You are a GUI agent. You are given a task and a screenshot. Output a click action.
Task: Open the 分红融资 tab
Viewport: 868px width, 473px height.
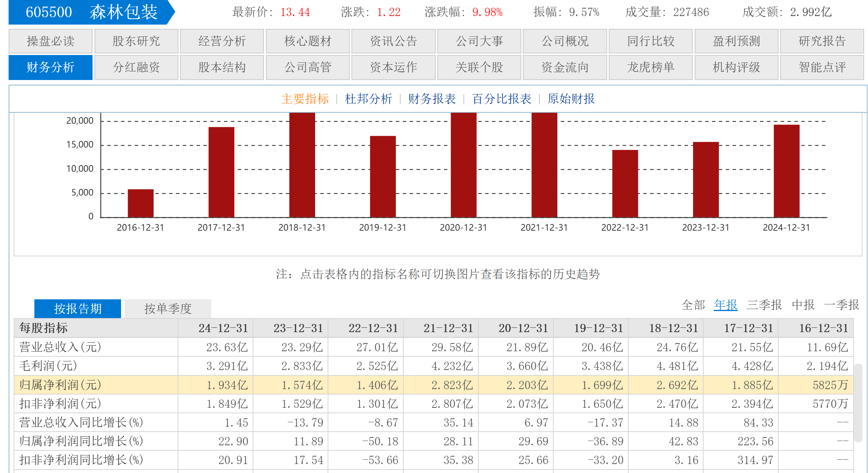[x=136, y=67]
